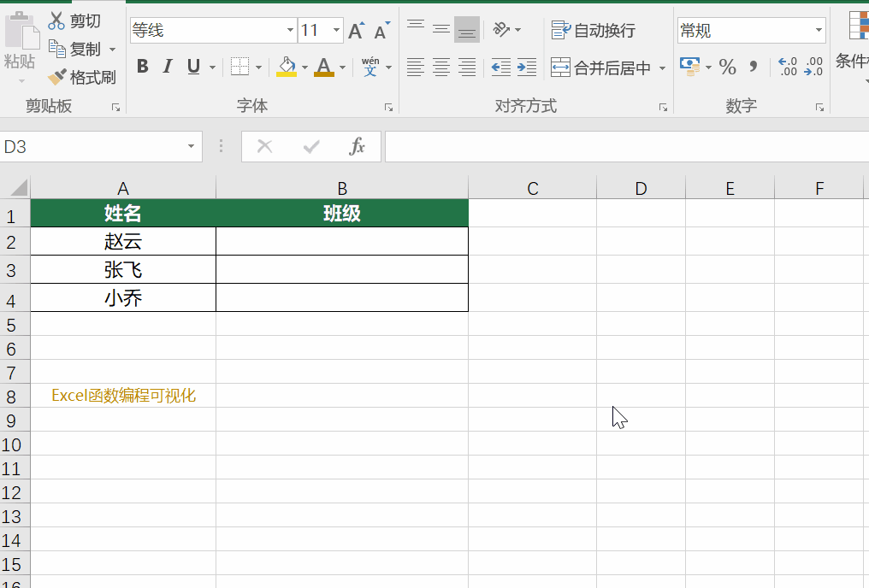Toggle Wrap Text (自动换行)
This screenshot has width=869, height=588.
593,31
